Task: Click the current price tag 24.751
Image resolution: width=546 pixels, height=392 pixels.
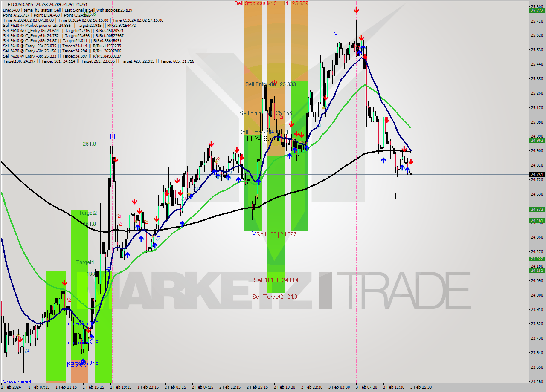Action: coord(537,174)
